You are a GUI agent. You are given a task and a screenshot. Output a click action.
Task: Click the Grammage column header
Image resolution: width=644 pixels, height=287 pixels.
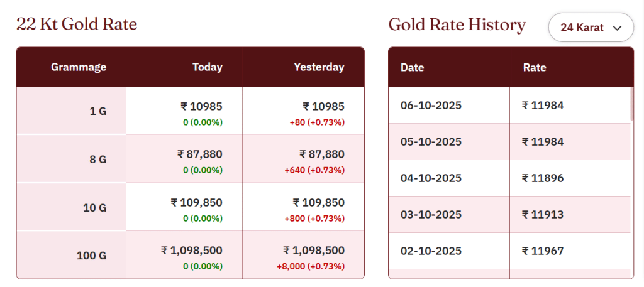[x=79, y=67]
